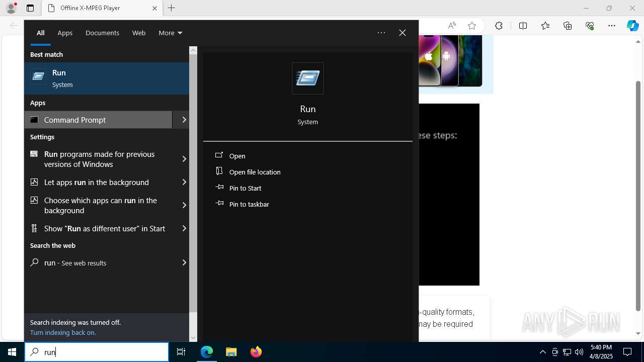Open Edge Collections icon
Screen dimensions: 644x362
(568, 26)
